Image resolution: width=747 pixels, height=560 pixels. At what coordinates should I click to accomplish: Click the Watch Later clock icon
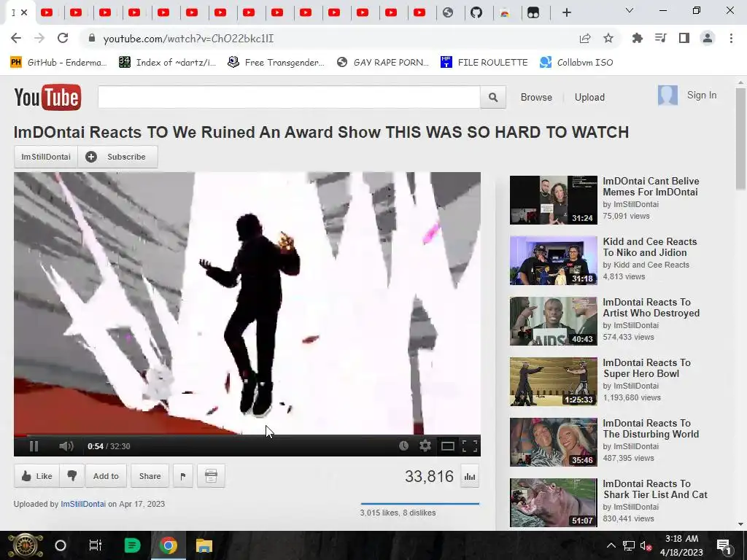[x=403, y=446]
